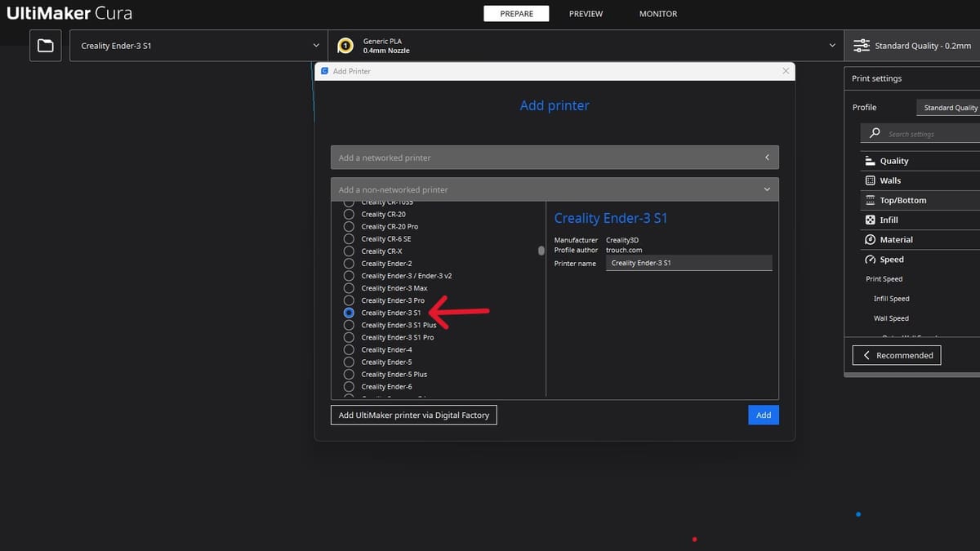
Task: Open the file folder icon button
Action: click(x=46, y=46)
